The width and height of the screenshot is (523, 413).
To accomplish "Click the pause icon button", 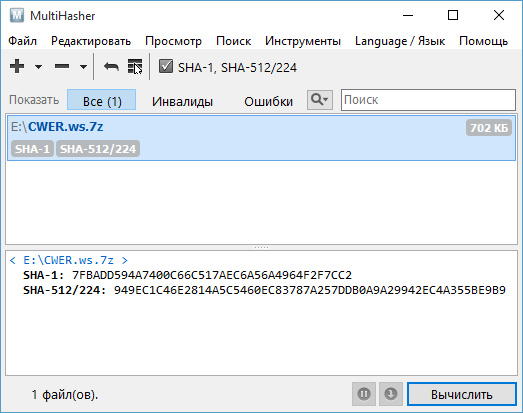I will coord(364,394).
